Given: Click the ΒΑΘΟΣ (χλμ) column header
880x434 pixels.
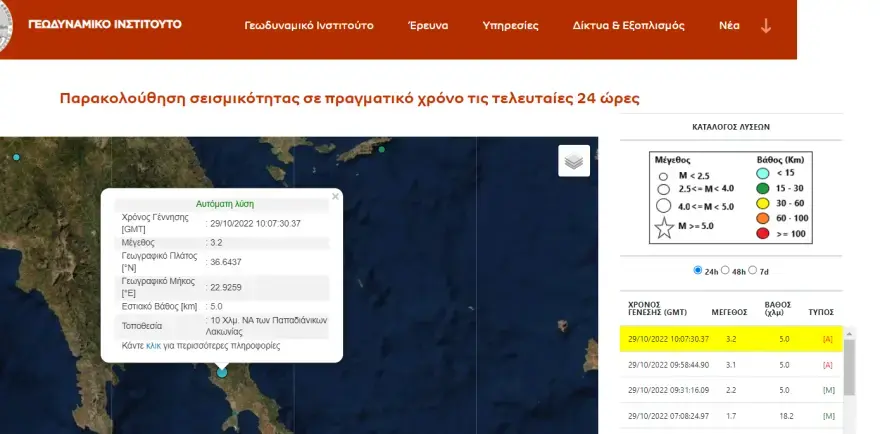Looking at the screenshot, I should 778,309.
